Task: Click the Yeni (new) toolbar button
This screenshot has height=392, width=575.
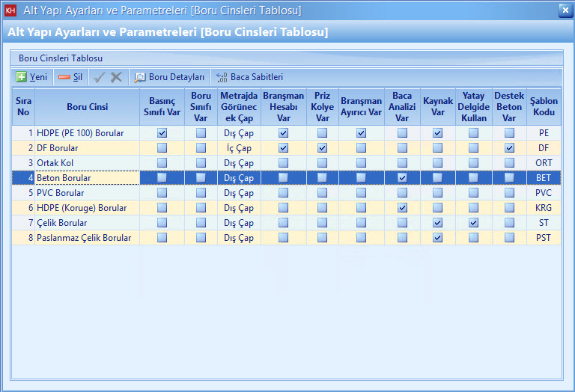Action: (x=32, y=77)
